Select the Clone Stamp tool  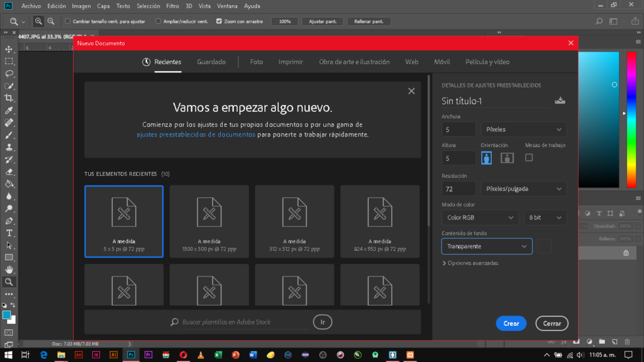[x=9, y=147]
